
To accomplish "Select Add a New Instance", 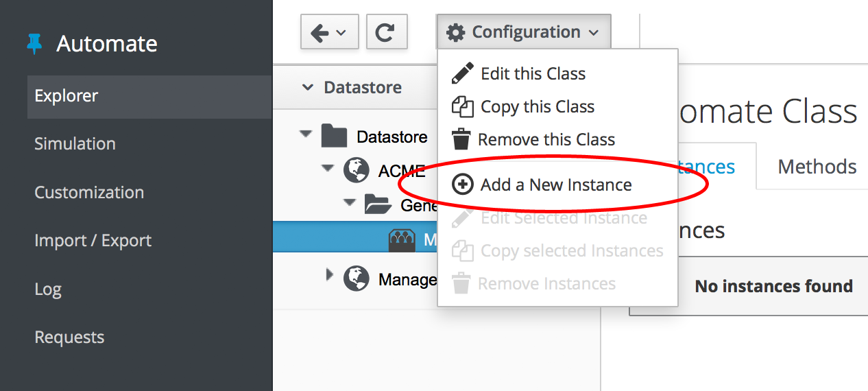I will tap(555, 185).
